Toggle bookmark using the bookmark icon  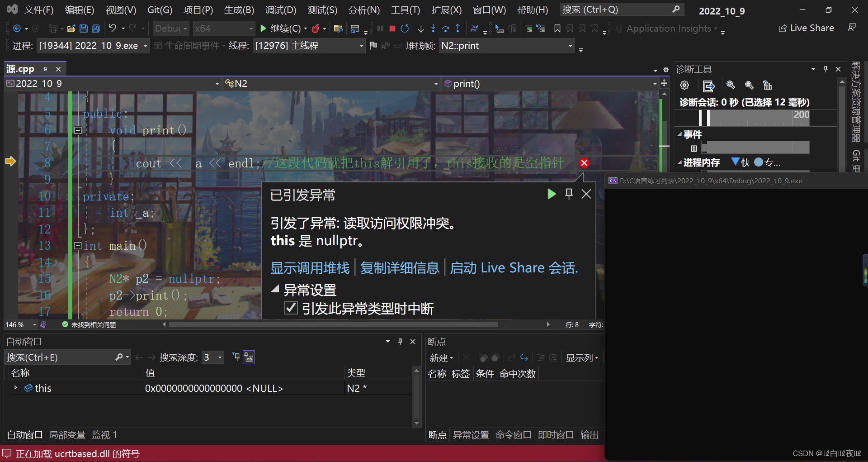(557, 29)
